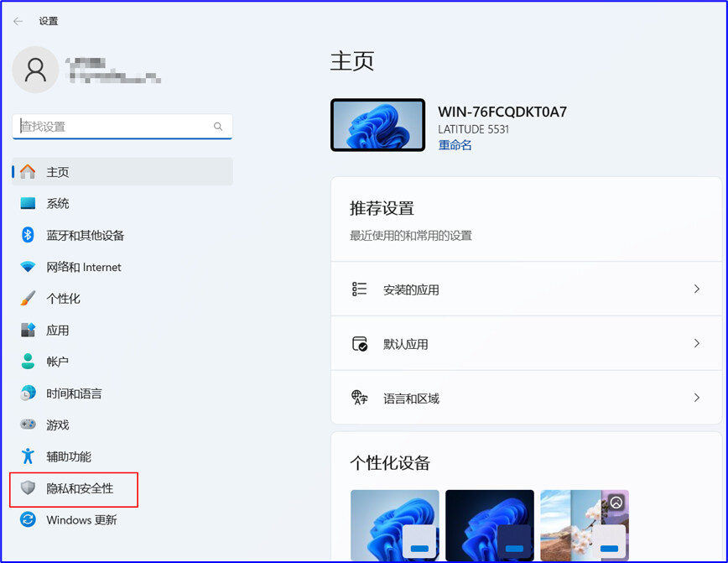Select the light blue bloom theme thumbnail
The image size is (728, 563).
tap(395, 525)
